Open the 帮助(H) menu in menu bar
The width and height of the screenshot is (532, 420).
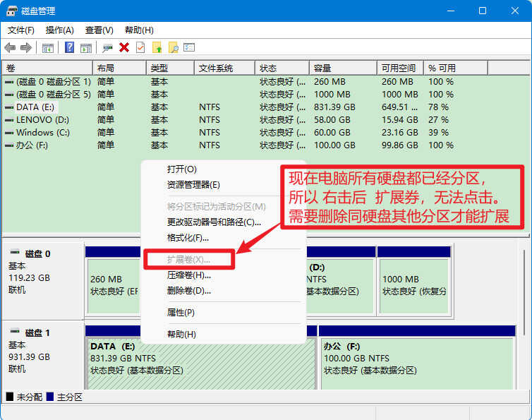[139, 30]
